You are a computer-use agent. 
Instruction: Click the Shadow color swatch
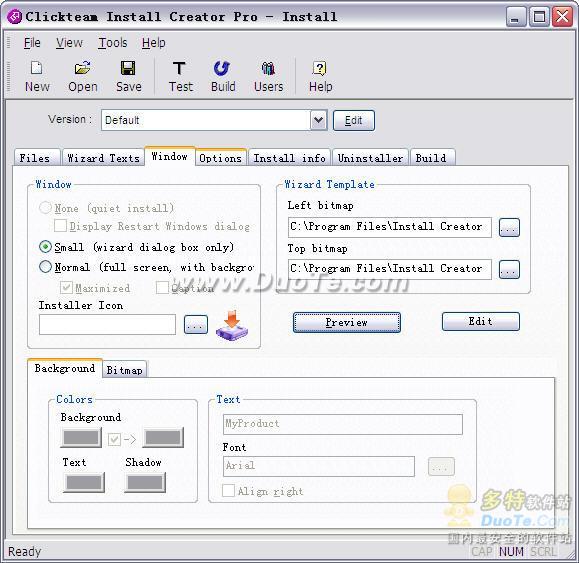145,482
